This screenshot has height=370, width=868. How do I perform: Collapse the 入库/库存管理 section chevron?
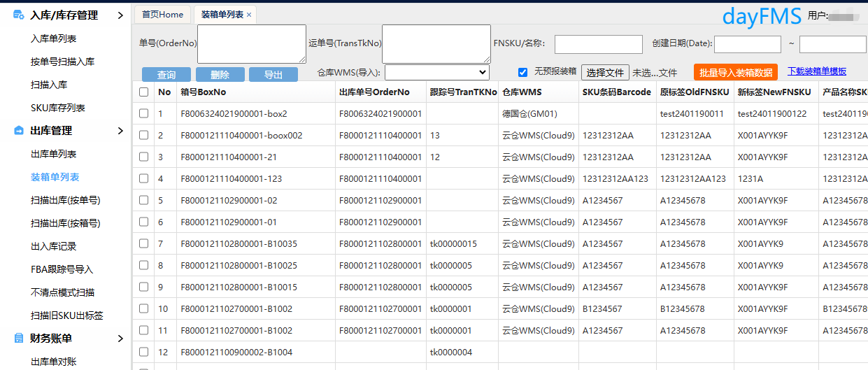tap(120, 15)
